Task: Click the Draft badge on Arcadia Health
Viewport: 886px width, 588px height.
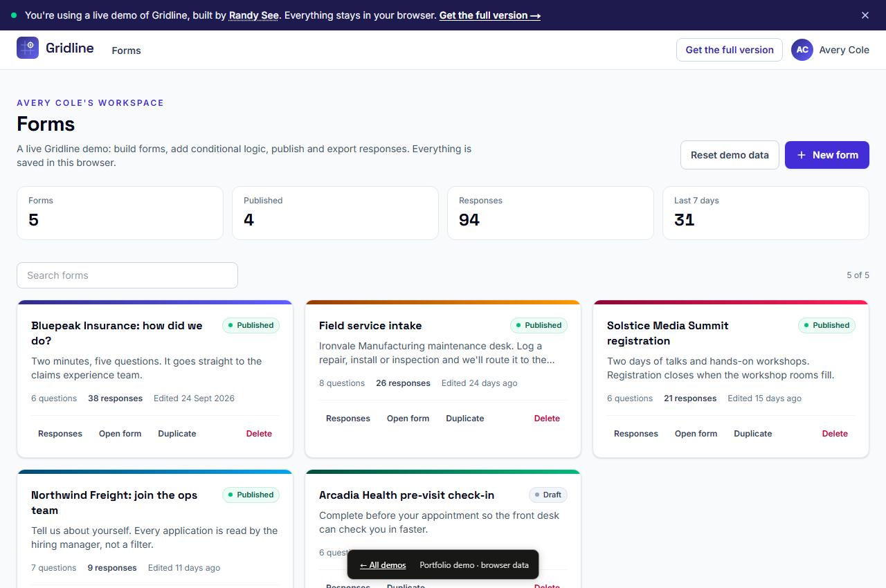Action: 548,495
